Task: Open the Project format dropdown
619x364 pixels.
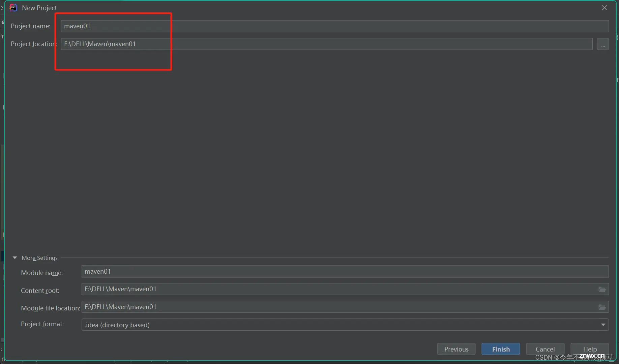Action: 345,325
